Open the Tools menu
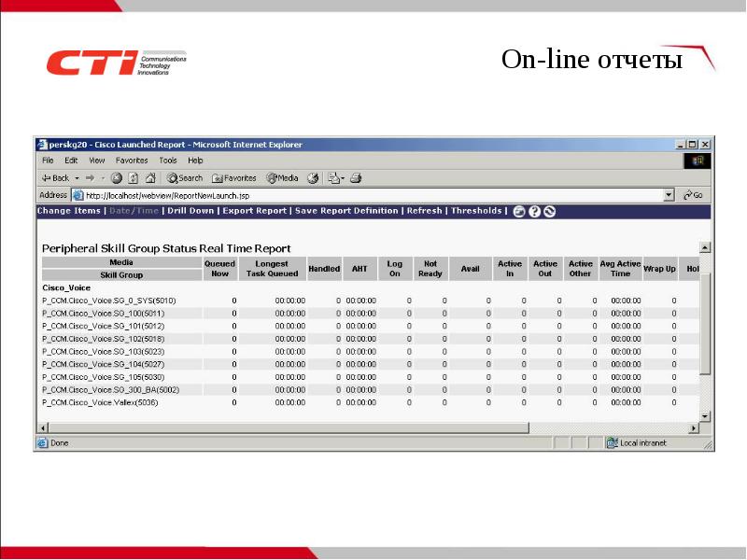Viewport: 747px width, 560px height. click(x=167, y=161)
